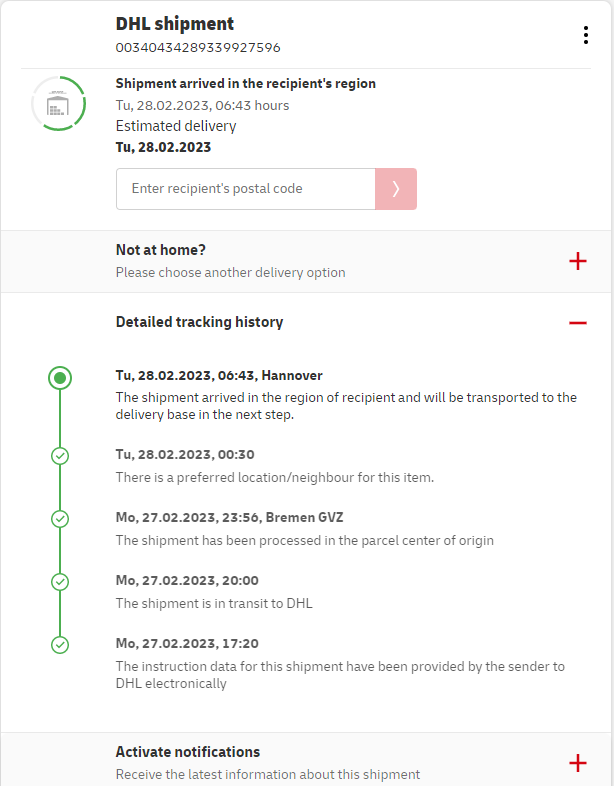Screen dimensions: 614x786
Task: Click the DHL shipment title
Action: tap(175, 24)
